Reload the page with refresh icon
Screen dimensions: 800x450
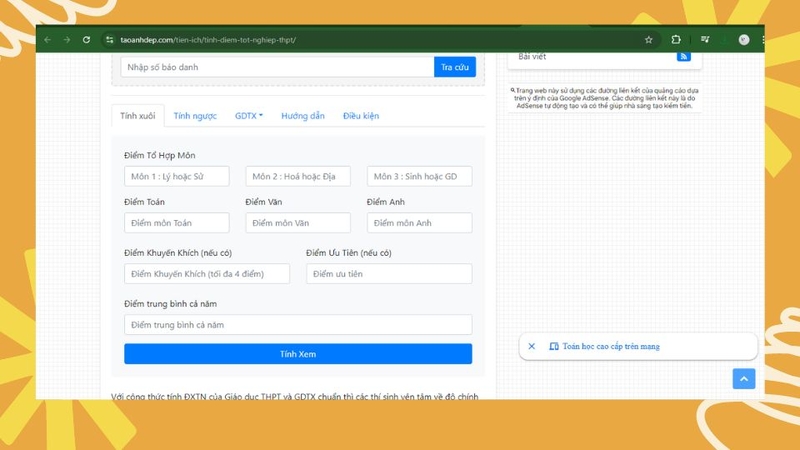click(x=86, y=40)
